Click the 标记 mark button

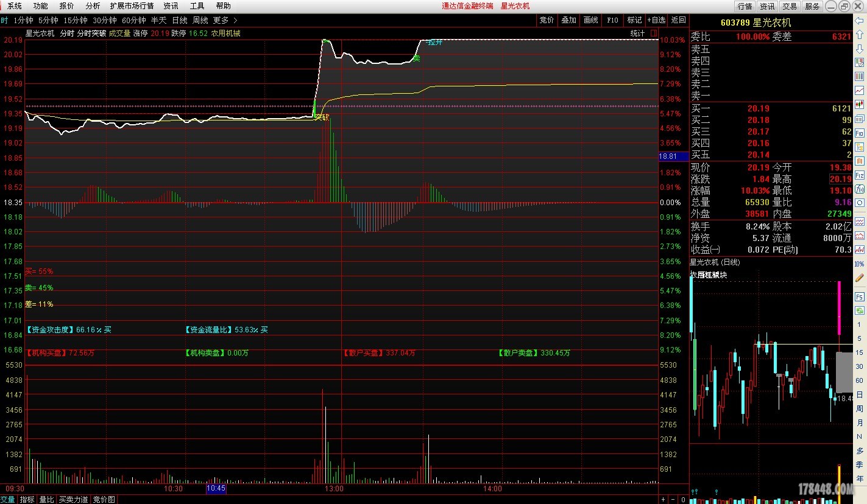pos(634,20)
